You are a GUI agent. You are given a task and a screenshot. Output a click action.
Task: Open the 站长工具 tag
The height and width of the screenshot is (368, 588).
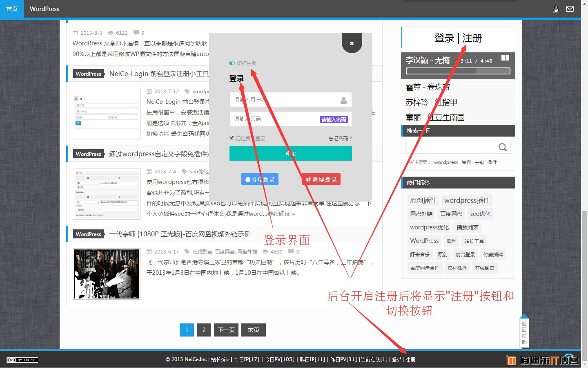[474, 241]
